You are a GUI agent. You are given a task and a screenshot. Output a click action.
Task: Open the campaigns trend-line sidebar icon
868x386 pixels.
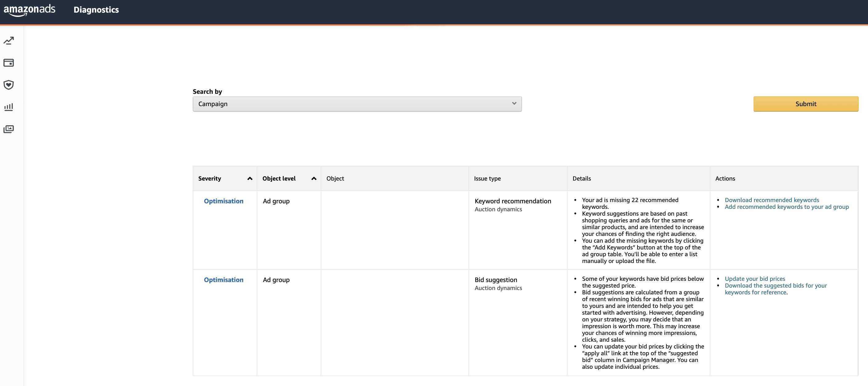(x=9, y=41)
